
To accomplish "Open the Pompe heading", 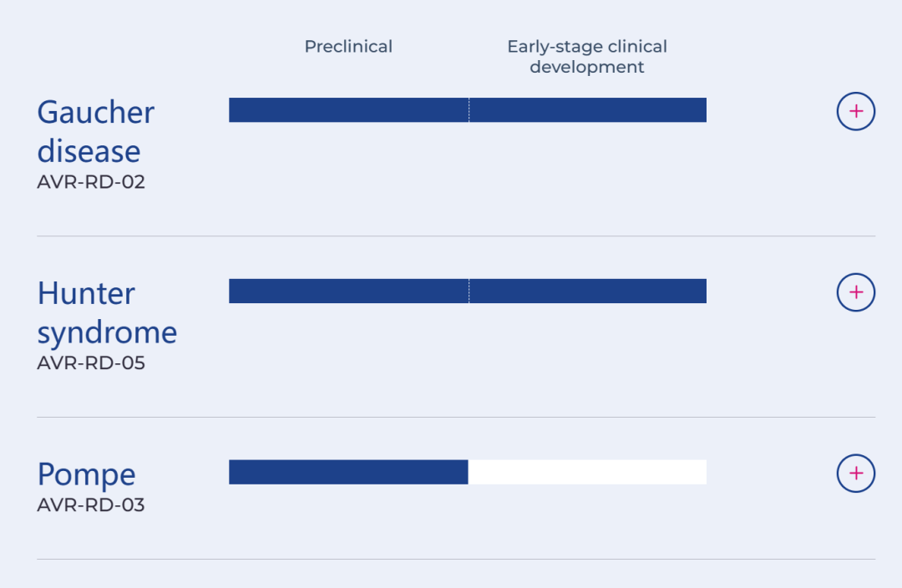I will 86,474.
